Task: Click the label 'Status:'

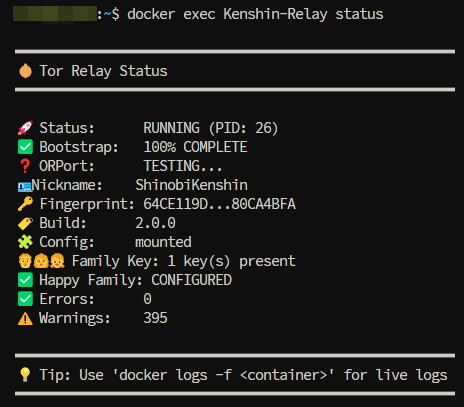Action: 67,128
